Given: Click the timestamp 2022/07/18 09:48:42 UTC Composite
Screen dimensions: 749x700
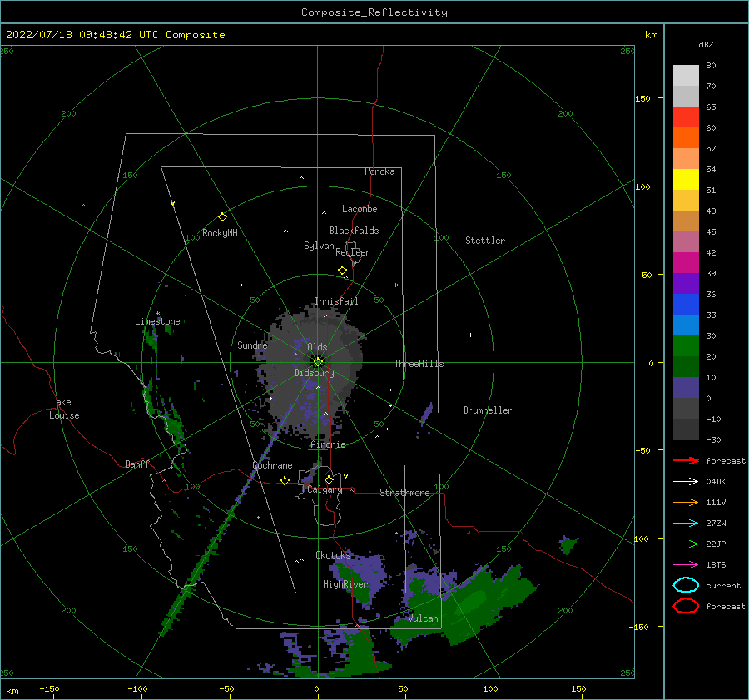Looking at the screenshot, I should point(116,35).
